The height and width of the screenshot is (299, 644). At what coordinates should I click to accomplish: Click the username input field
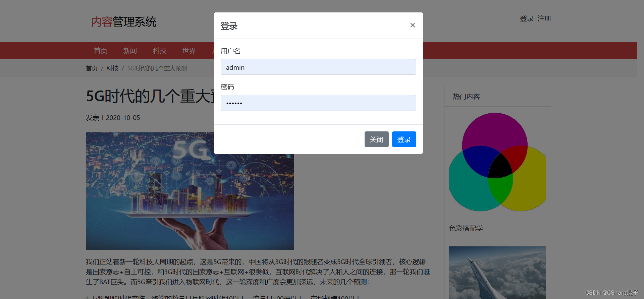318,67
